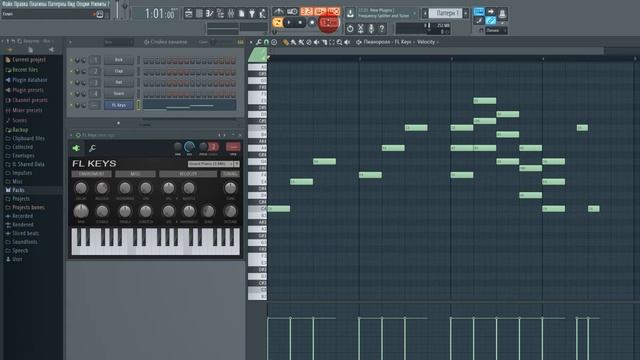Select the piano roll draw pencil tool

coord(285,42)
